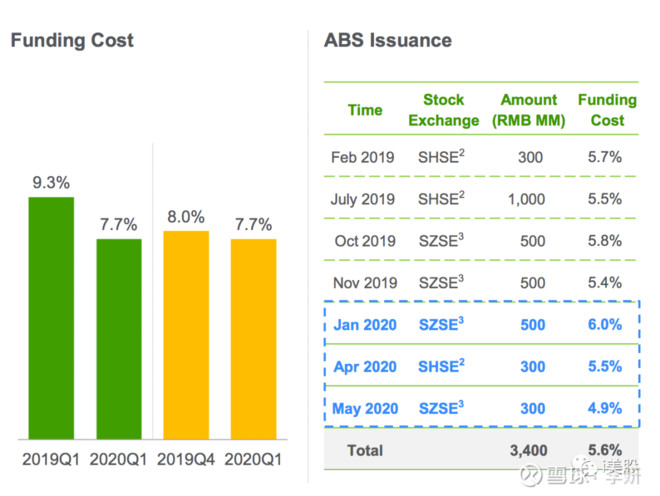Click the Stock Exchange column header
660x496 pixels.
pos(444,110)
